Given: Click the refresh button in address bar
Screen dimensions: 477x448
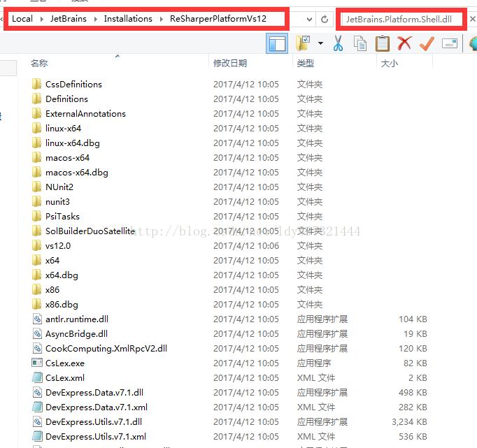Looking at the screenshot, I should pyautogui.click(x=325, y=20).
